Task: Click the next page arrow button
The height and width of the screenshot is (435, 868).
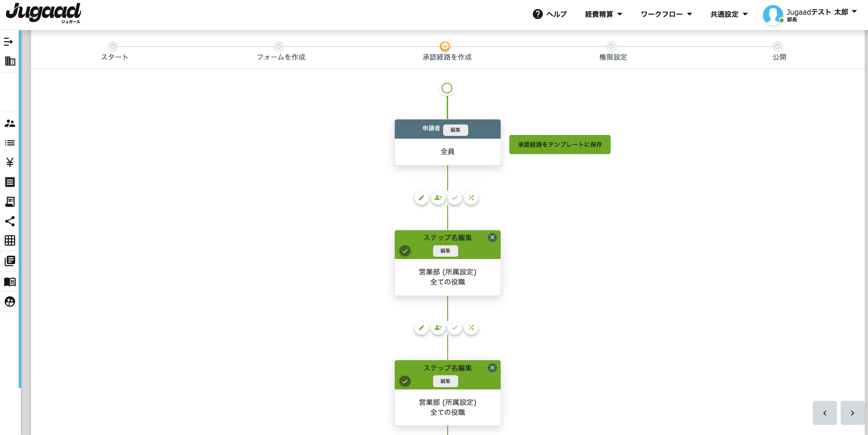Action: 852,413
